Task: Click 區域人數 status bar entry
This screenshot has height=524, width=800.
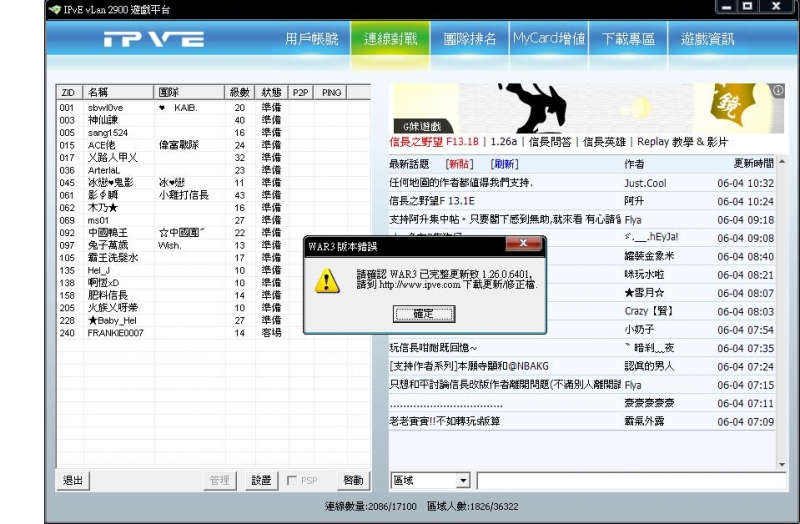Action: (472, 507)
